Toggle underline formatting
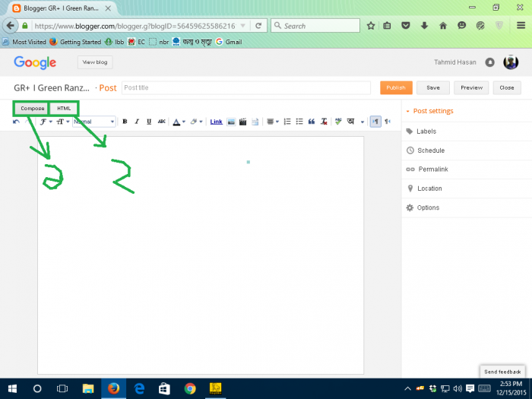Viewport: 532px width, 399px height. (149, 122)
